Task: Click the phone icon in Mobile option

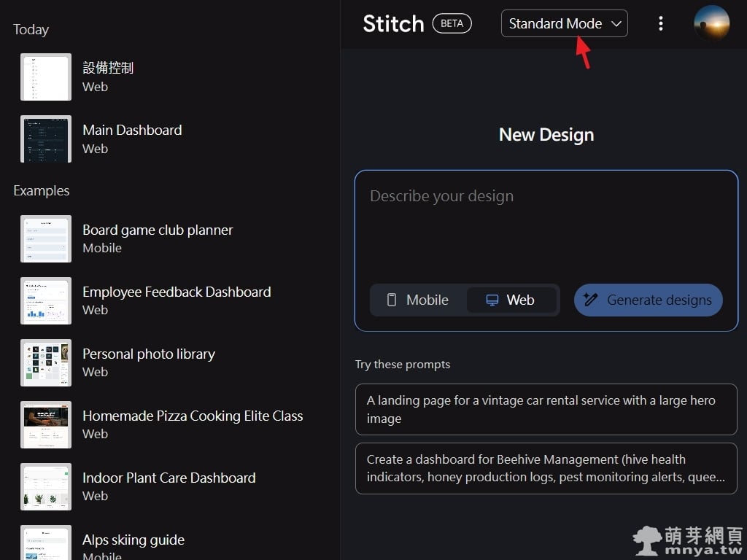Action: point(392,300)
